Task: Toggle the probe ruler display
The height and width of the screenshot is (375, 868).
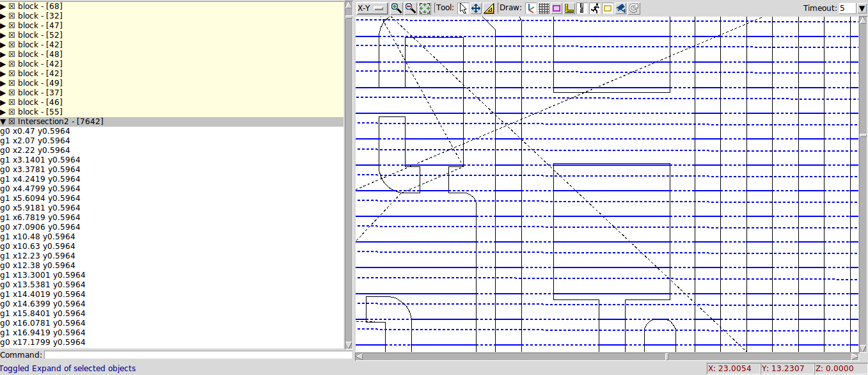Action: [569, 8]
